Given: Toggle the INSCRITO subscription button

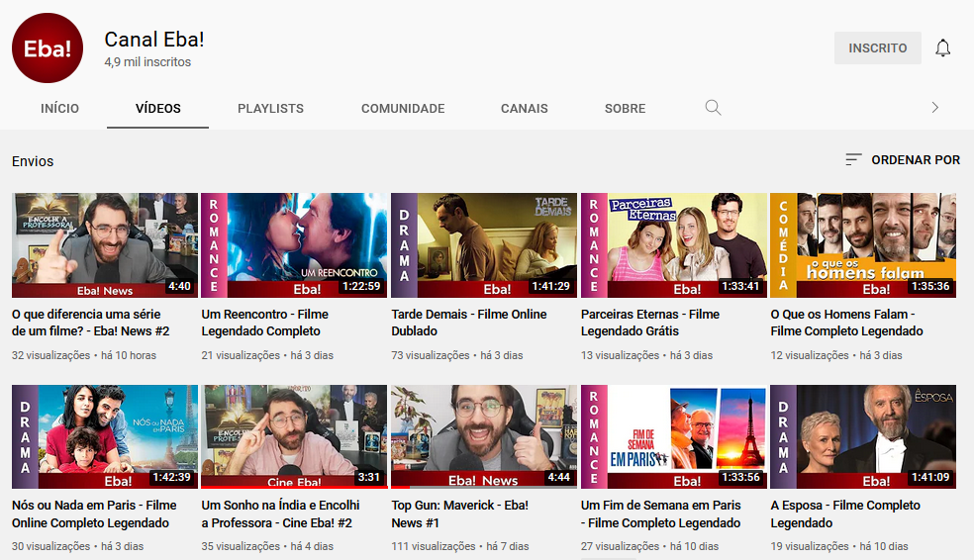Looking at the screenshot, I should [877, 48].
